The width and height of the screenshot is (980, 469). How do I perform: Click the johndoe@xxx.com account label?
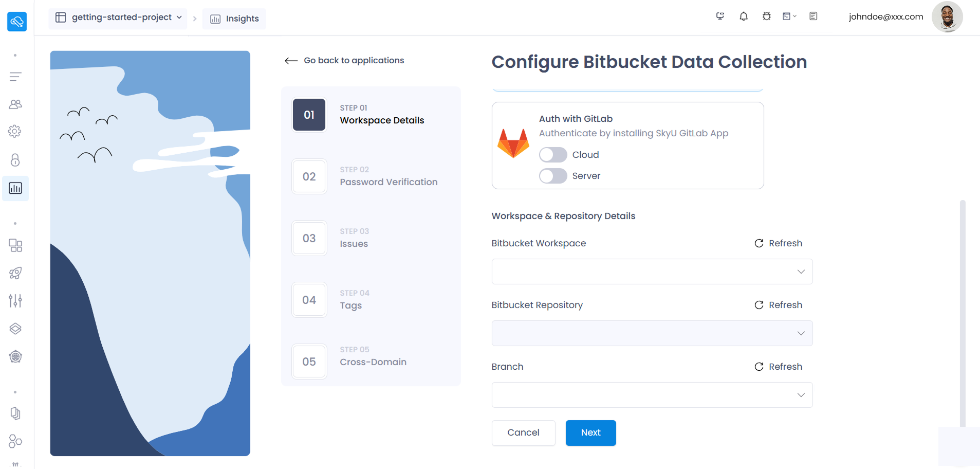pyautogui.click(x=886, y=17)
